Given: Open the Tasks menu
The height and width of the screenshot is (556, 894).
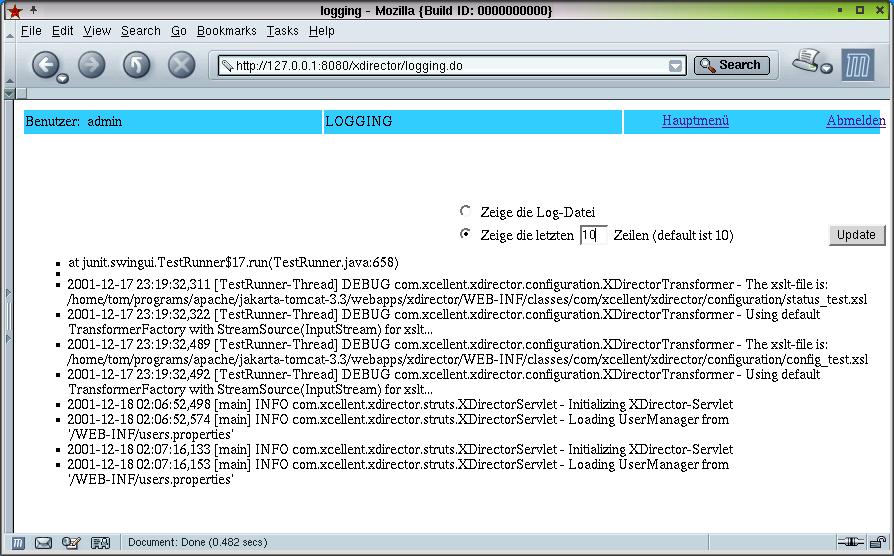Looking at the screenshot, I should (282, 31).
